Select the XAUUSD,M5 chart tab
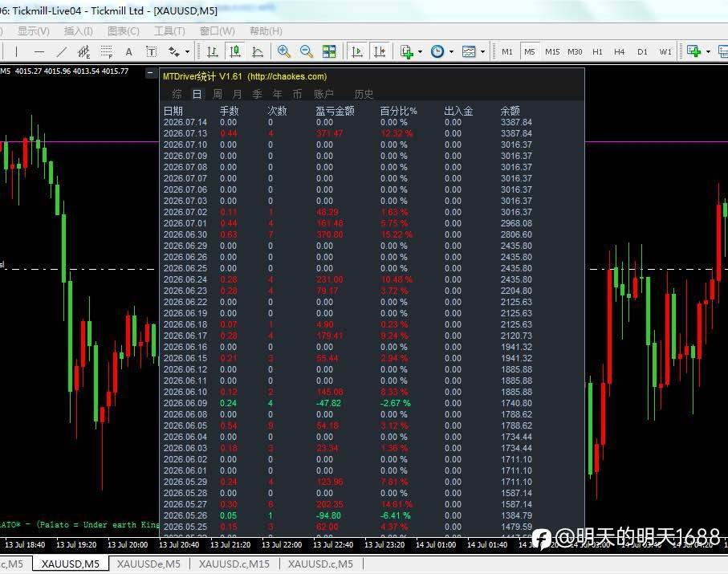The width and height of the screenshot is (728, 574). [71, 564]
